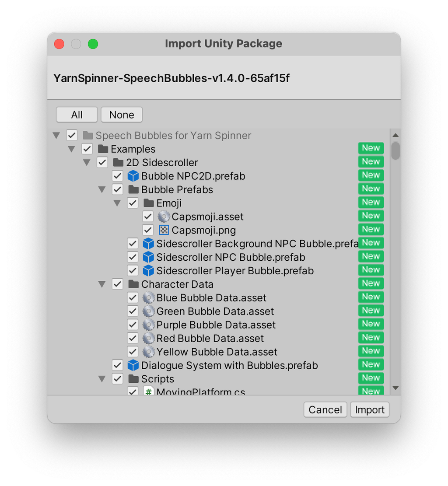Toggle the Character Data checkbox

118,284
